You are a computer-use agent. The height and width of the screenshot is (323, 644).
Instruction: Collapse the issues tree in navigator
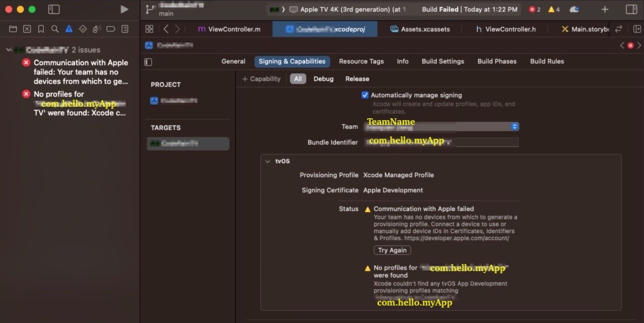pos(9,50)
